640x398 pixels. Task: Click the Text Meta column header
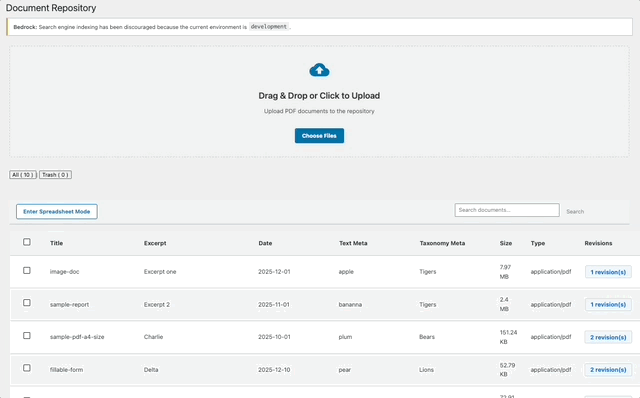[x=353, y=243]
